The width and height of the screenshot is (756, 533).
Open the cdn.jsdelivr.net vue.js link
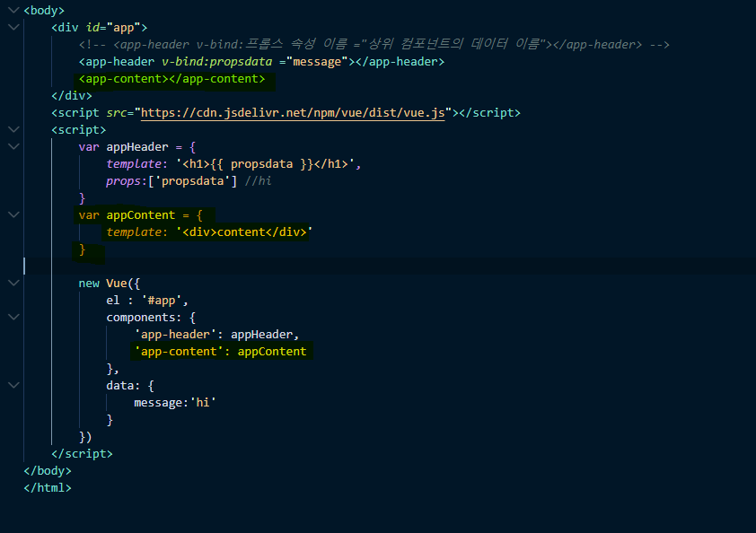pos(293,113)
